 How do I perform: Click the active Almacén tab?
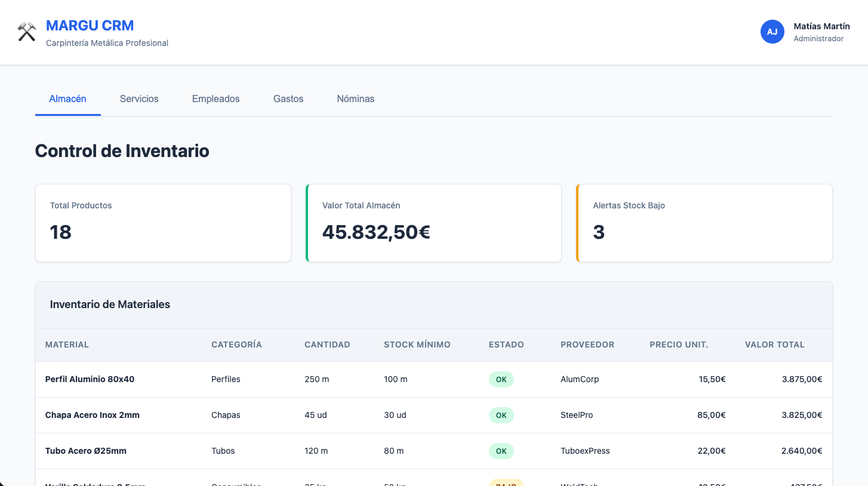(67, 99)
